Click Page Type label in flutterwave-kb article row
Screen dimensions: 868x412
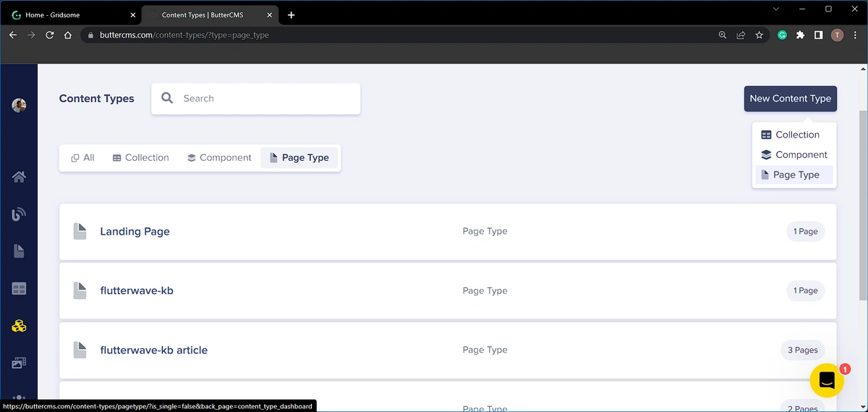[485, 350]
